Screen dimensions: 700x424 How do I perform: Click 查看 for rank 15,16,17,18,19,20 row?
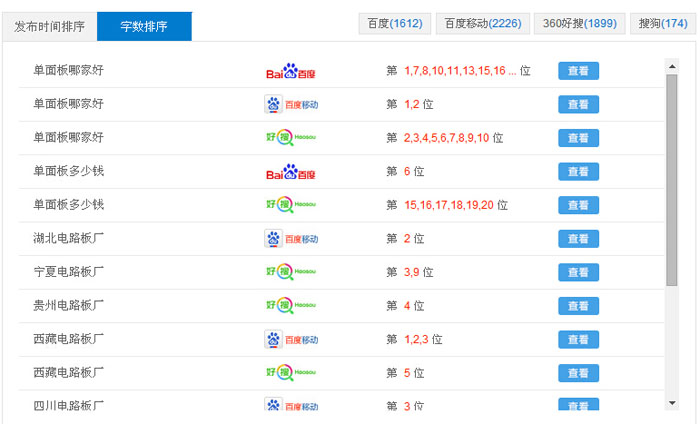click(578, 205)
